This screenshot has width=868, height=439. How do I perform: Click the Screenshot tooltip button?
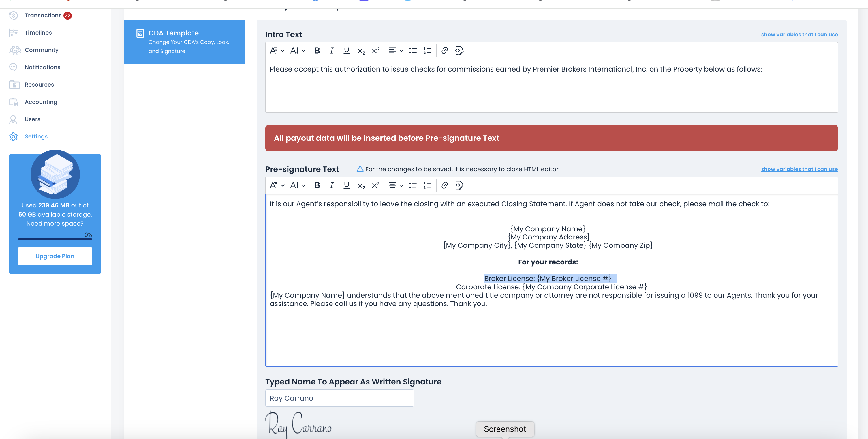tap(505, 429)
